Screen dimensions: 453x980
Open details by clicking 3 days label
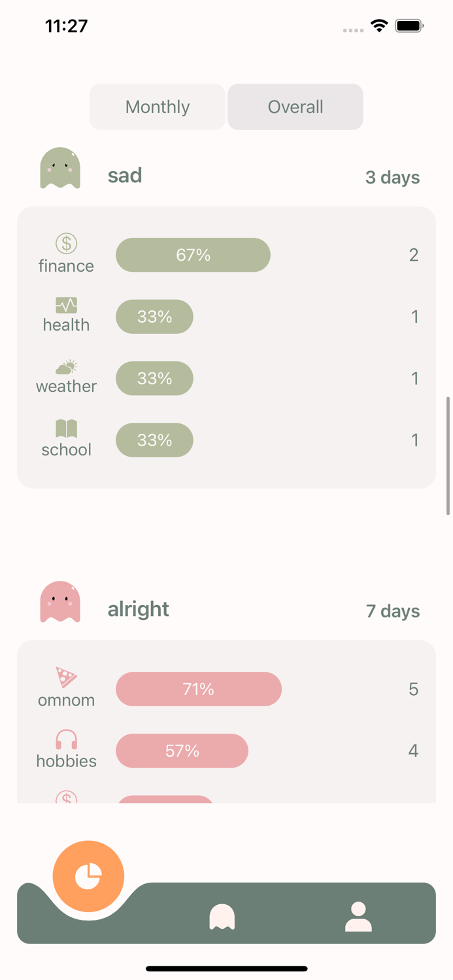point(392,177)
